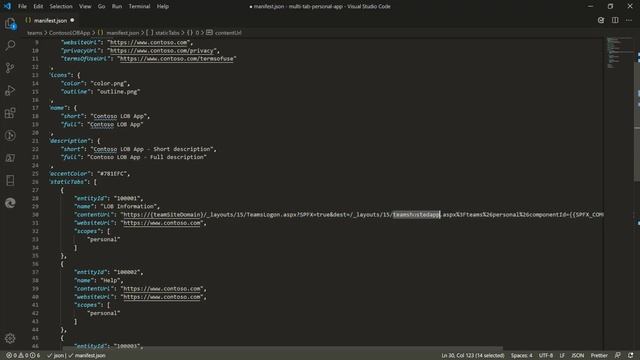
Task: Open the Search view
Action: [10, 45]
